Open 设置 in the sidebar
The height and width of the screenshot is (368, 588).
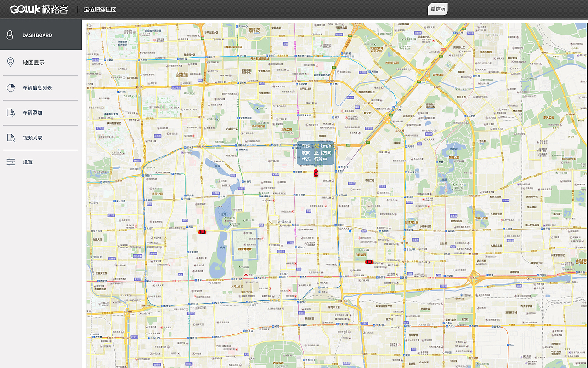pyautogui.click(x=41, y=162)
